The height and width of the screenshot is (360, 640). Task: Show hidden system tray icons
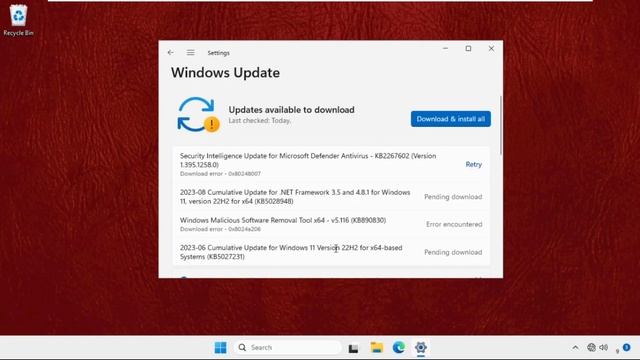coord(575,347)
